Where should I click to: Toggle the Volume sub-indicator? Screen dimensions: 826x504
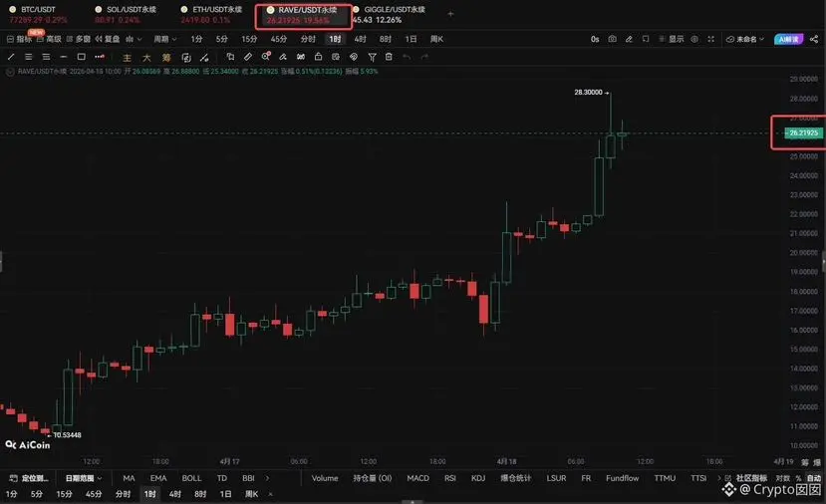[325, 478]
